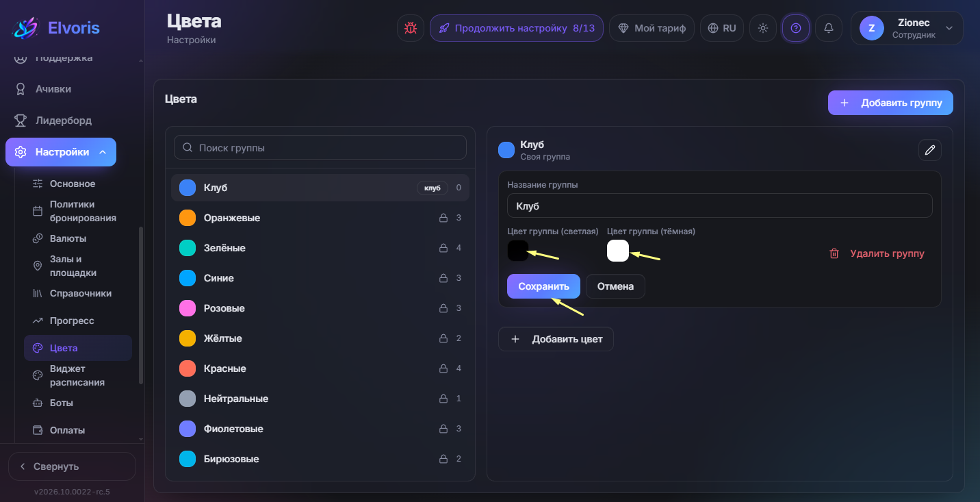Viewport: 980px width, 502px height.
Task: Click the pencil edit icon for Клуб
Action: click(x=929, y=150)
